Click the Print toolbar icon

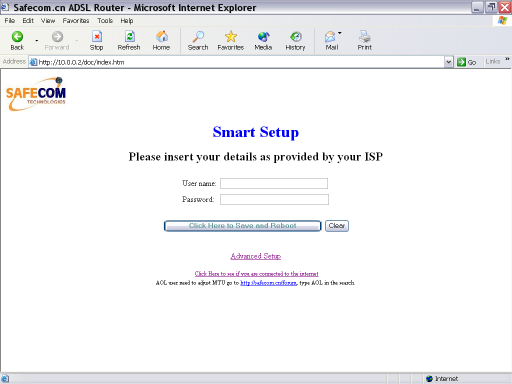365,36
